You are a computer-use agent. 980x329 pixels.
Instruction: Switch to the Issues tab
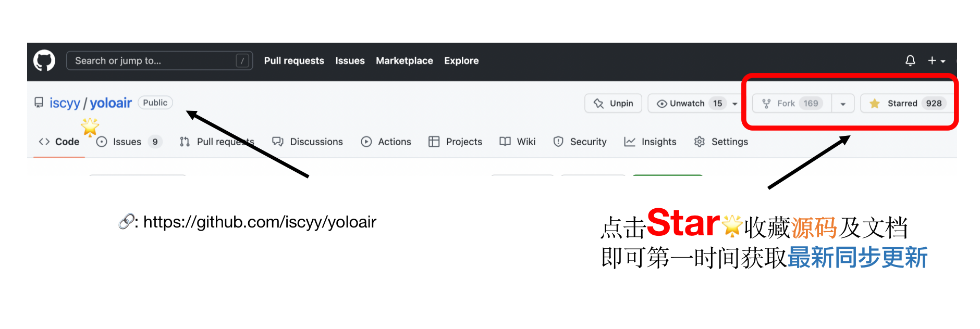[x=129, y=142]
